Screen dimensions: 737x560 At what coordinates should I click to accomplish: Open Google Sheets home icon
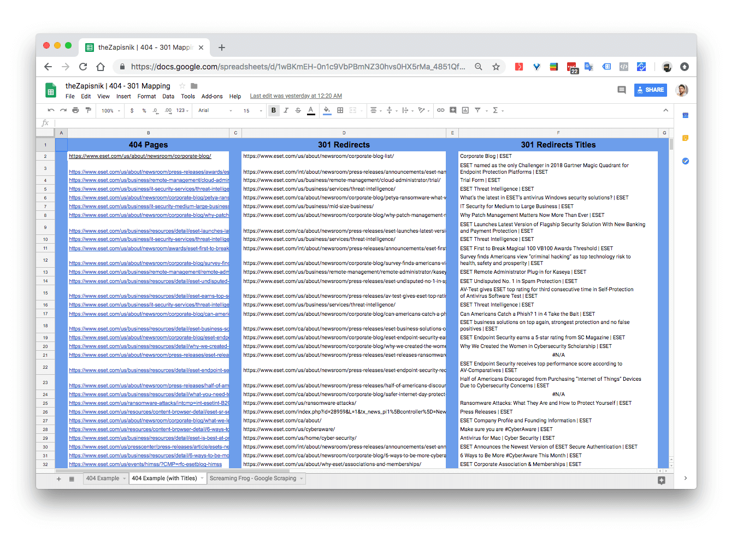coord(51,91)
